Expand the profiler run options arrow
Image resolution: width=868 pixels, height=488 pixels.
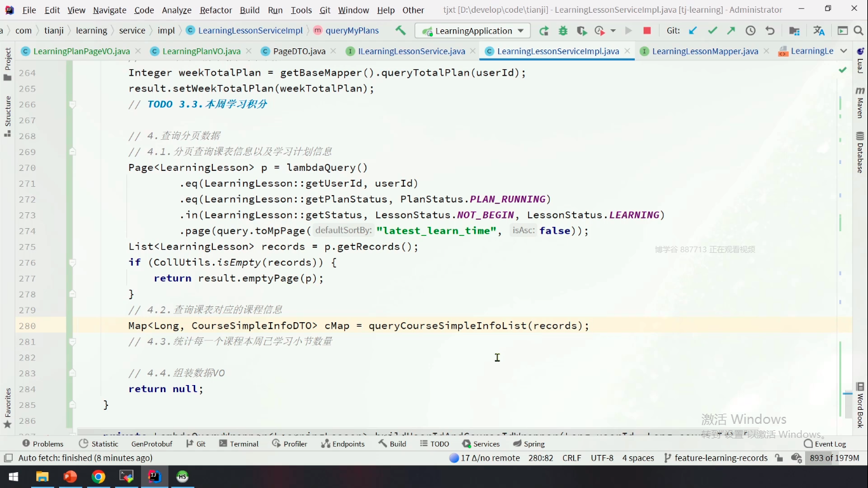(613, 30)
